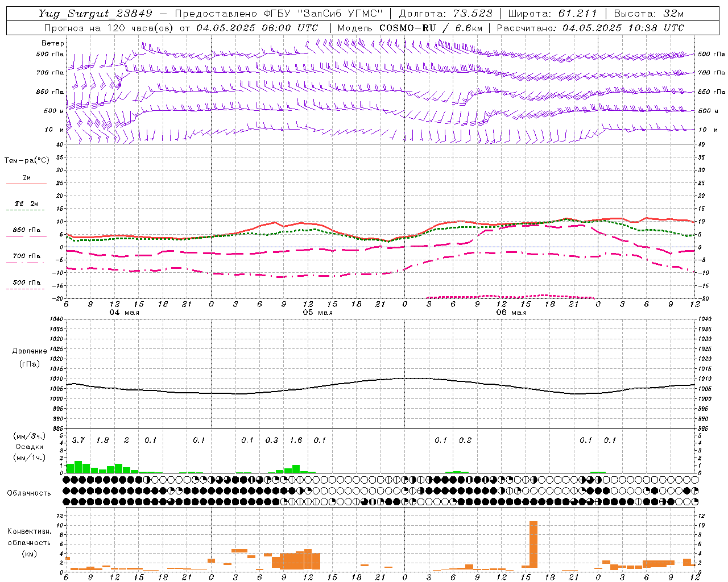Click the "Тем-ра(°C)" temperature panel label
Viewport: 728px width, 582px height.
click(x=27, y=161)
